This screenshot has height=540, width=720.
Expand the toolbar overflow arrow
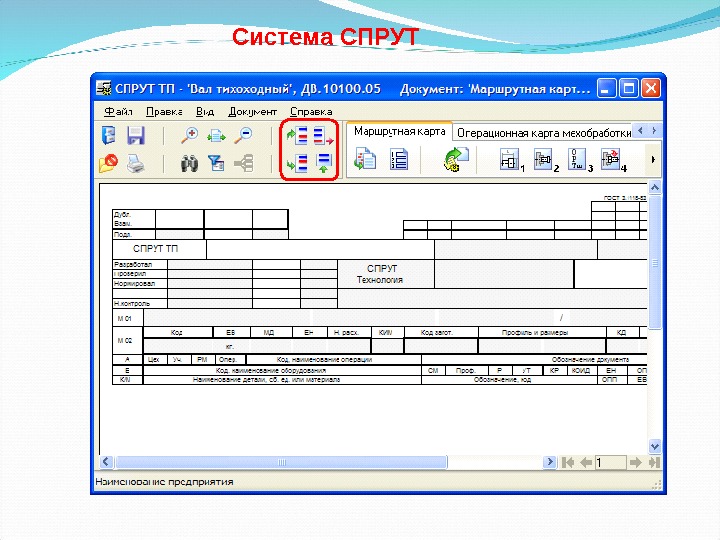coord(653,160)
